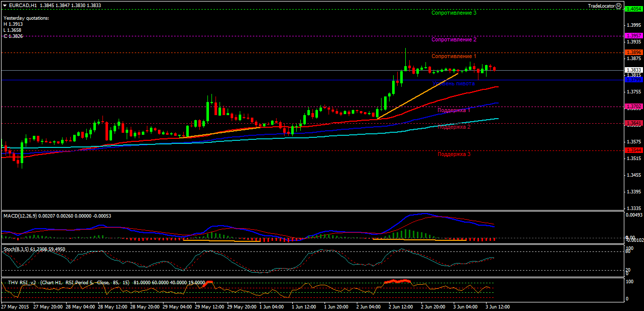Select the orange 1.3896 price label
Viewport: 644px width, 311px height.
[633, 52]
